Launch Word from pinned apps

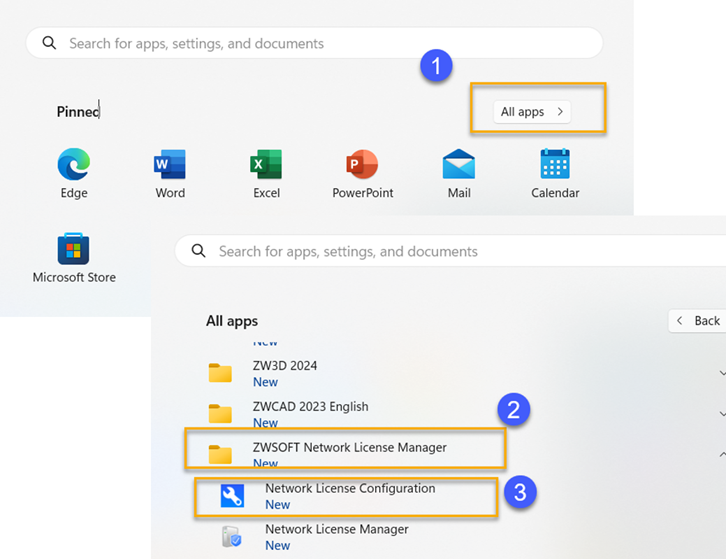click(x=170, y=173)
